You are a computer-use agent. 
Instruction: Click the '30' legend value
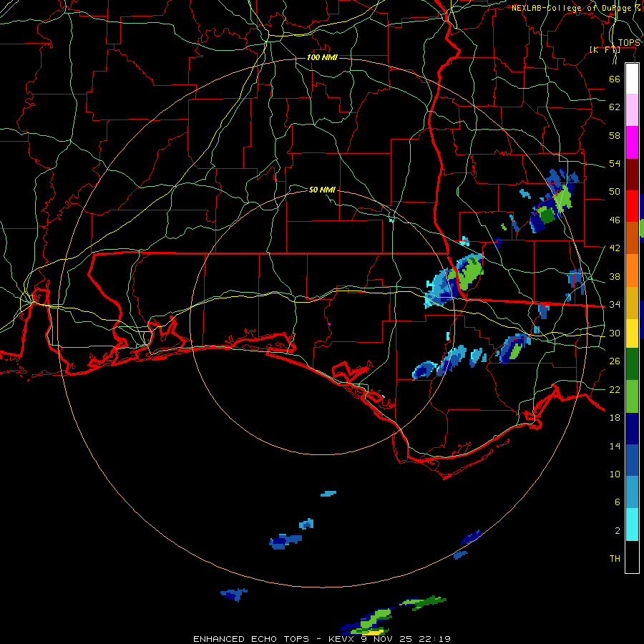click(615, 333)
